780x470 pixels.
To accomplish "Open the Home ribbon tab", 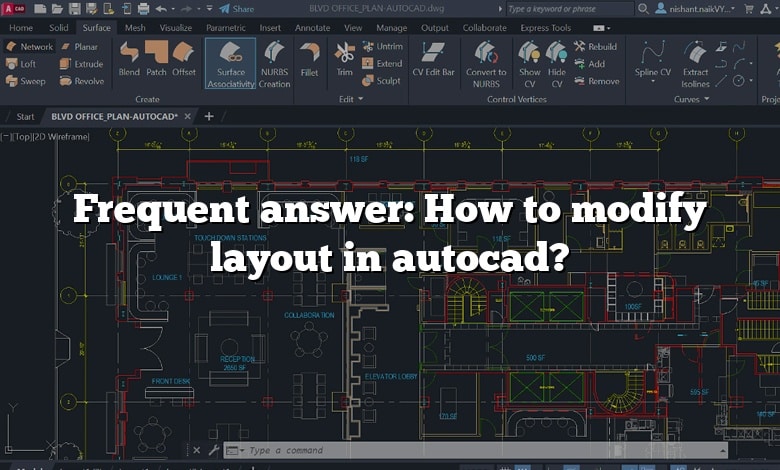I will pos(21,28).
